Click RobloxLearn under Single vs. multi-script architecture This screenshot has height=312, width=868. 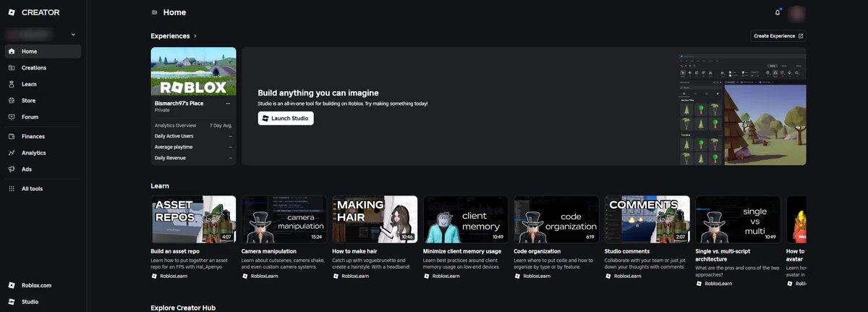pyautogui.click(x=714, y=283)
